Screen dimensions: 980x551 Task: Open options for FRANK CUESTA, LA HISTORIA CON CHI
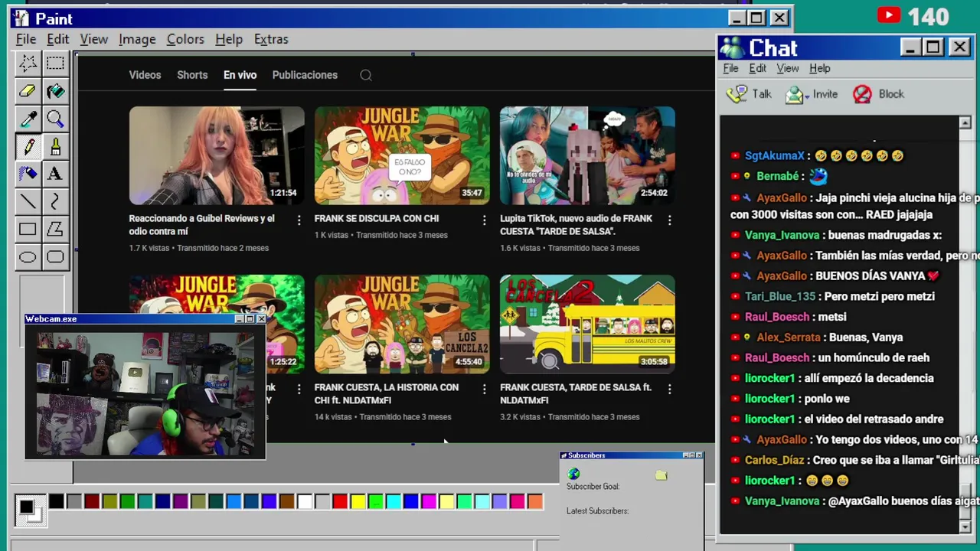coord(484,389)
